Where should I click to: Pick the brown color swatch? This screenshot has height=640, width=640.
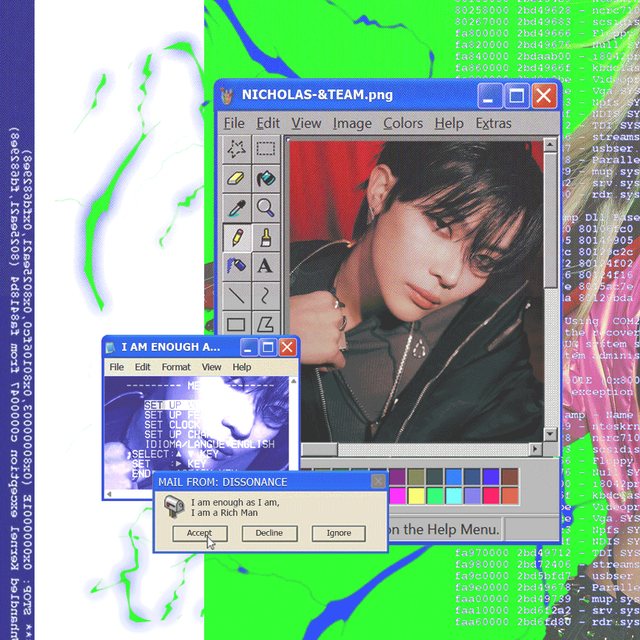point(510,476)
